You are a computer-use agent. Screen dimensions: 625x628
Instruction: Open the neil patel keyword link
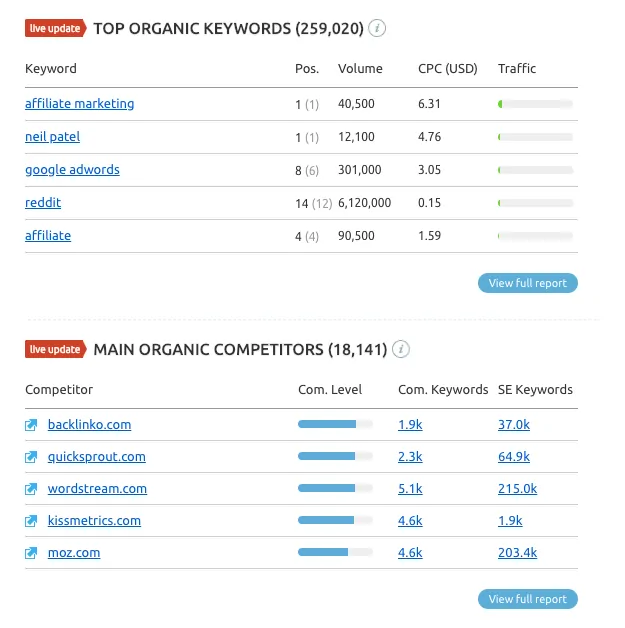point(52,137)
